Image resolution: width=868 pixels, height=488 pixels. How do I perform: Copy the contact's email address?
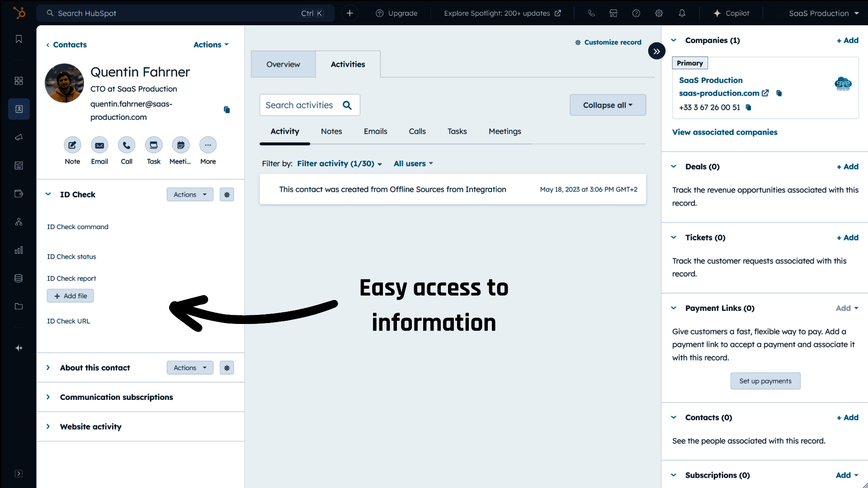[x=227, y=110]
